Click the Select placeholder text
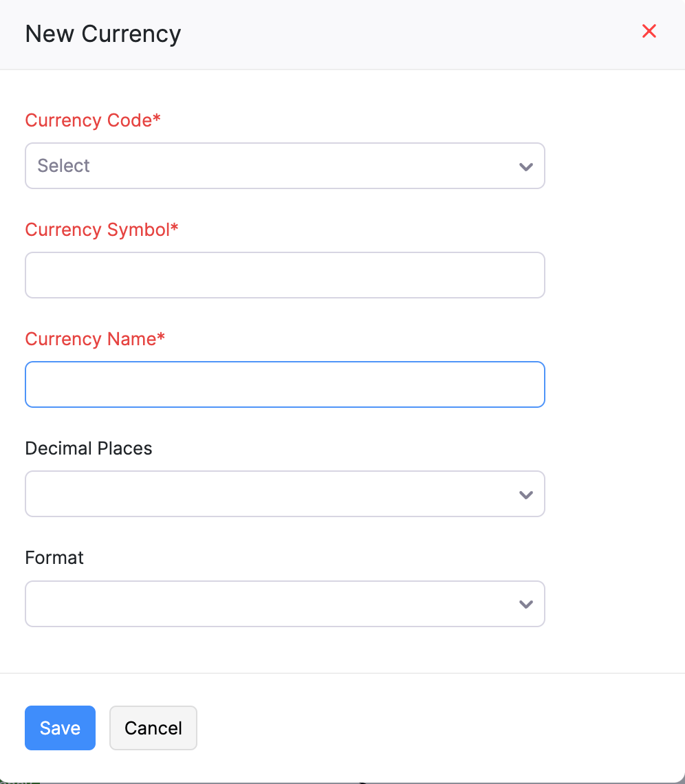 coord(64,166)
